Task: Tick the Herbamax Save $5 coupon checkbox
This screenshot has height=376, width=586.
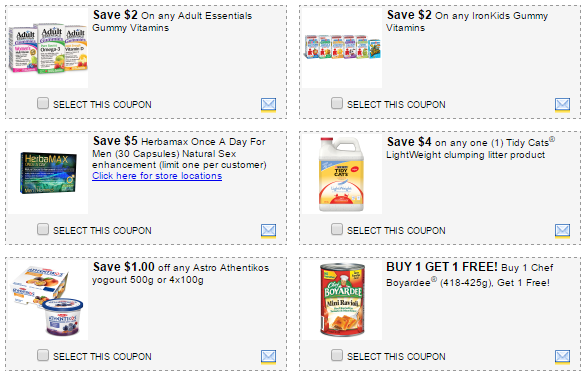Action: [43, 229]
